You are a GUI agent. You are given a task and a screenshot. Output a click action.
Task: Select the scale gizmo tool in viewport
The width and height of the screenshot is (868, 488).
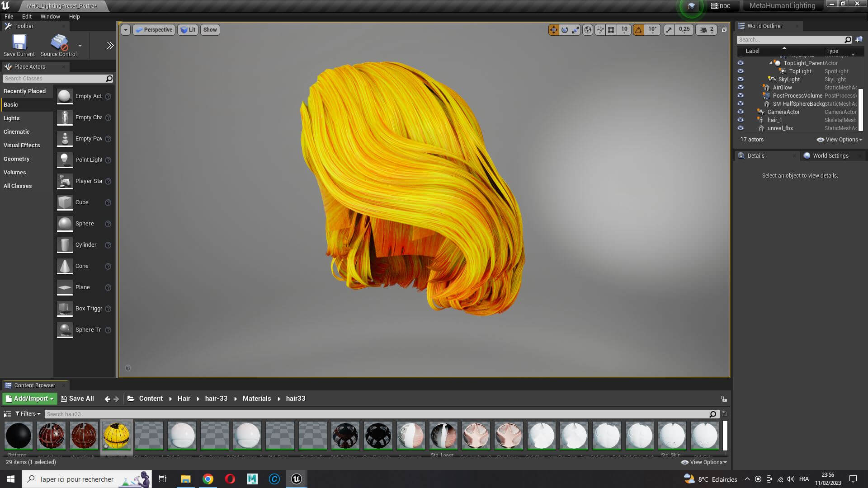click(x=576, y=30)
